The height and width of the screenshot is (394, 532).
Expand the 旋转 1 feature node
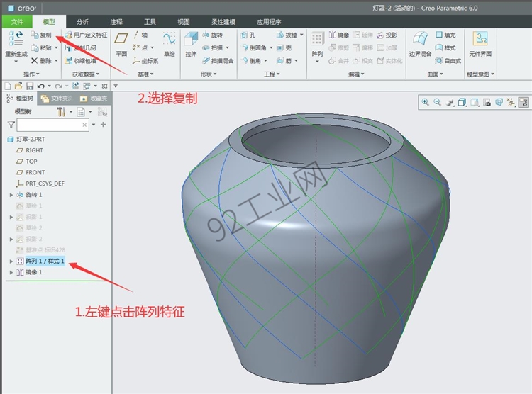(x=11, y=195)
